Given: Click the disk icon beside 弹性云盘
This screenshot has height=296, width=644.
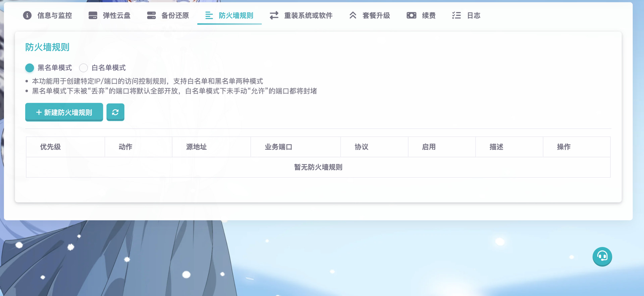Looking at the screenshot, I should (x=93, y=15).
